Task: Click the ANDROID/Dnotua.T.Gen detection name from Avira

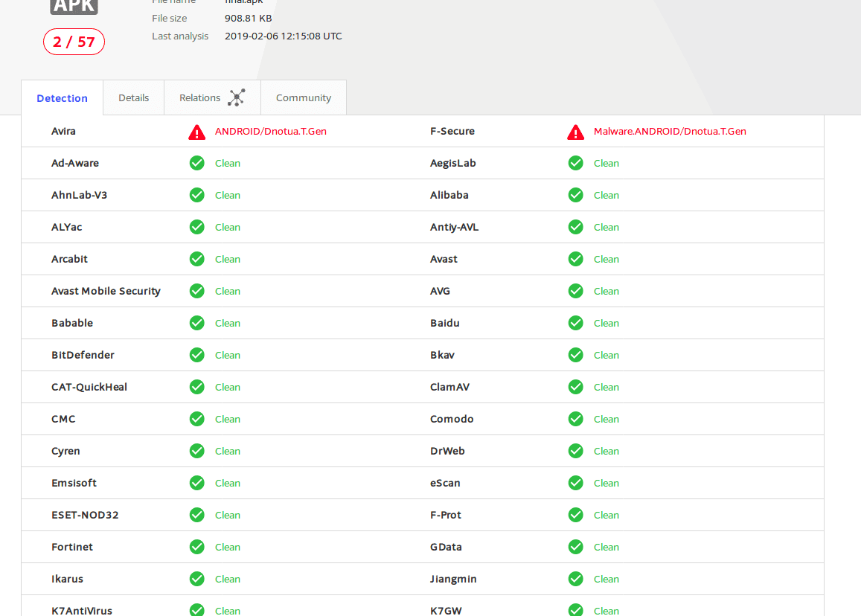Action: tap(271, 131)
